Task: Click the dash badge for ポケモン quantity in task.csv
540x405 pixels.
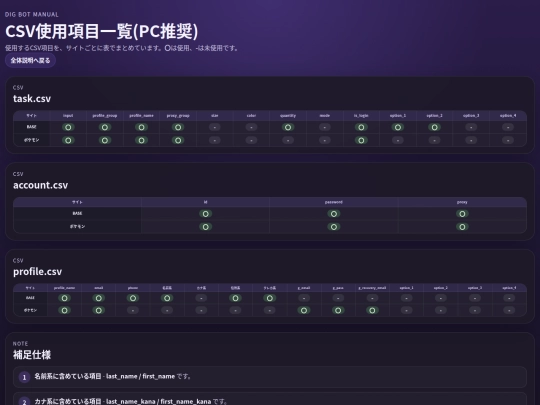Action: [x=288, y=140]
